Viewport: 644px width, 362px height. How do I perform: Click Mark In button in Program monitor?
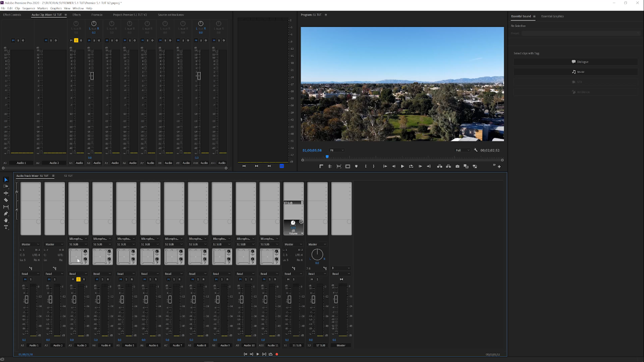(x=365, y=166)
